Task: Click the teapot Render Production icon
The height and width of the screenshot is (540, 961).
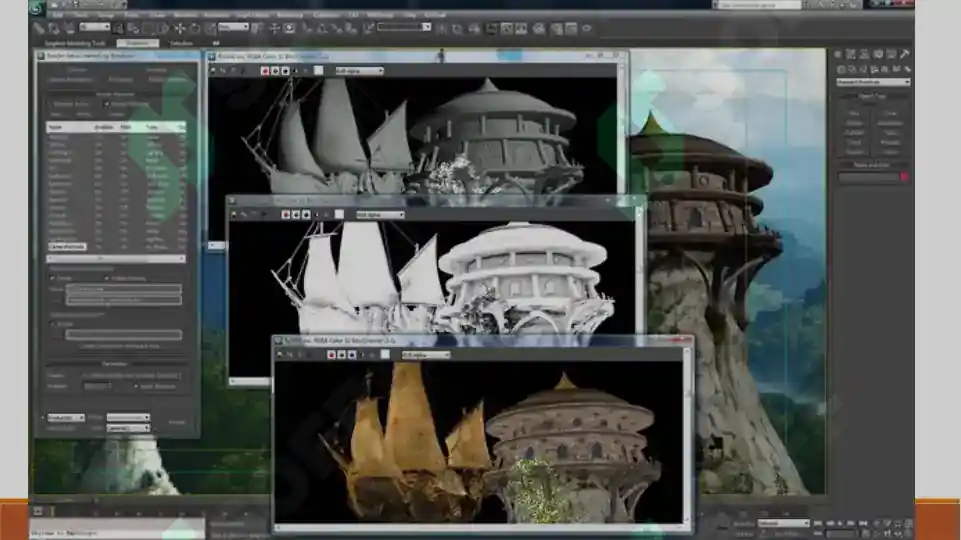Action: 587,28
